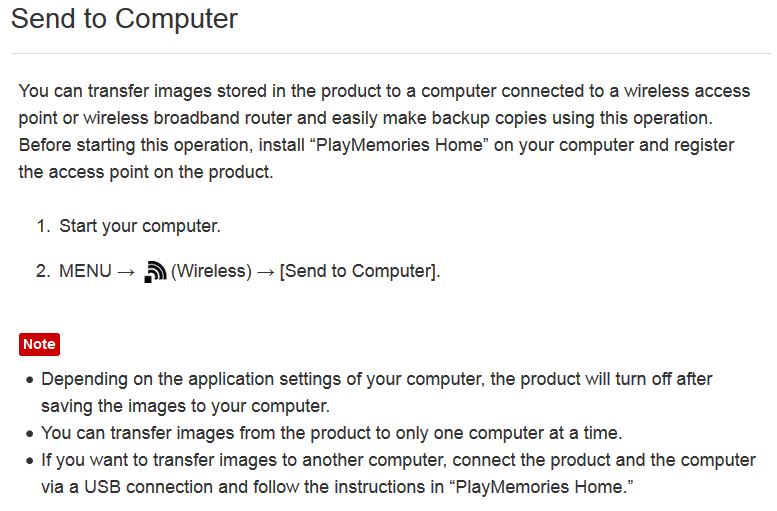Viewport: 777px width, 511px height.
Task: Click the "only one computer at a time" note
Action: 331,433
